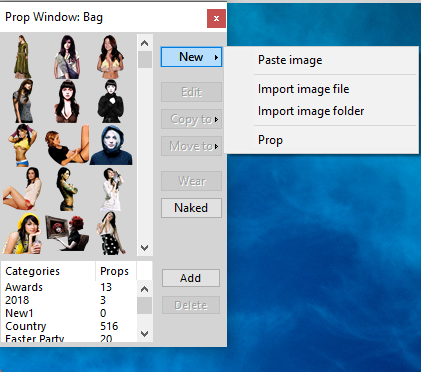The height and width of the screenshot is (372, 421).
Task: Close the Prop Window with red X
Action: [x=216, y=18]
